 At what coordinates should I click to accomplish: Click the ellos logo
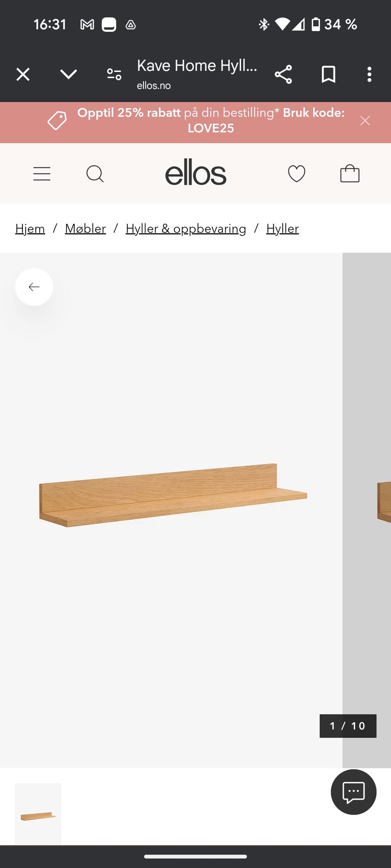(x=195, y=173)
